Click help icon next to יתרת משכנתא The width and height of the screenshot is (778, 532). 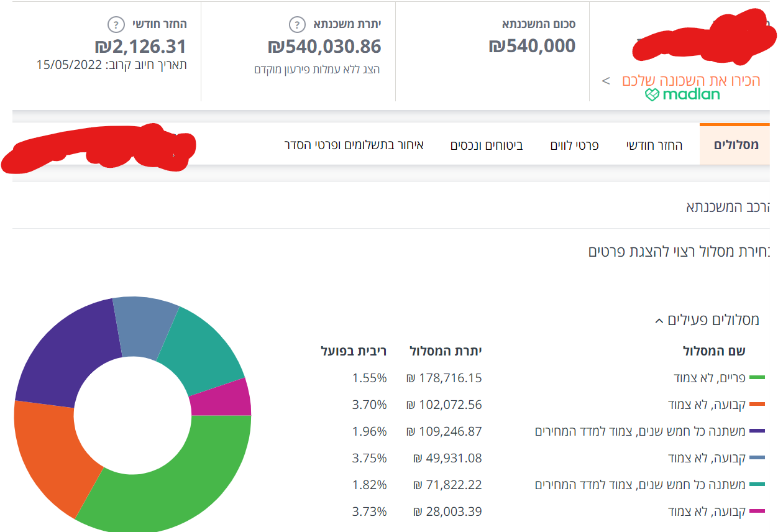pos(297,25)
